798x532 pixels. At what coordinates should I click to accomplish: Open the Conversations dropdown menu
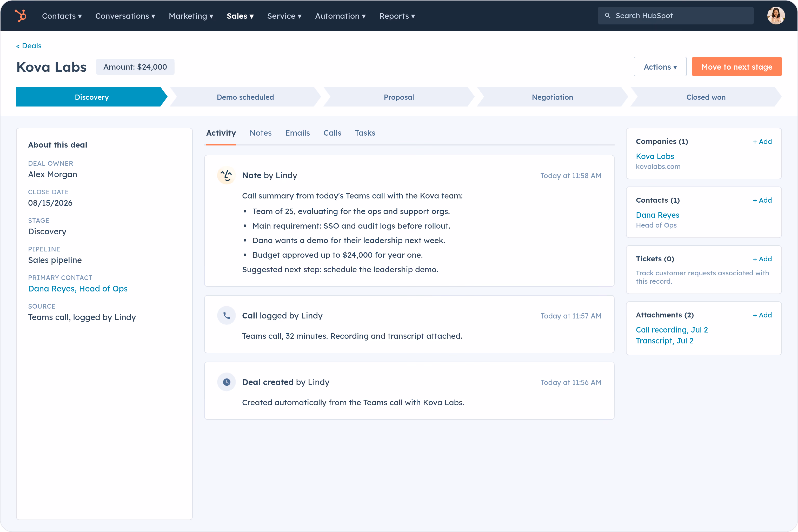[125, 16]
